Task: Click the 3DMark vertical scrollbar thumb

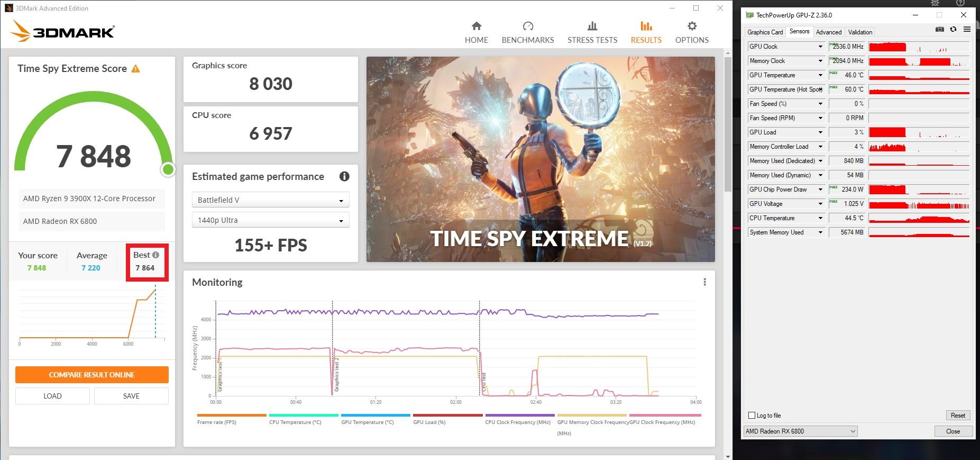Action: click(728, 123)
